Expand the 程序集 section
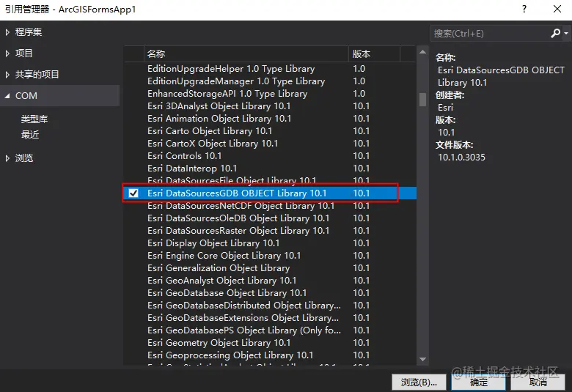 pyautogui.click(x=7, y=32)
